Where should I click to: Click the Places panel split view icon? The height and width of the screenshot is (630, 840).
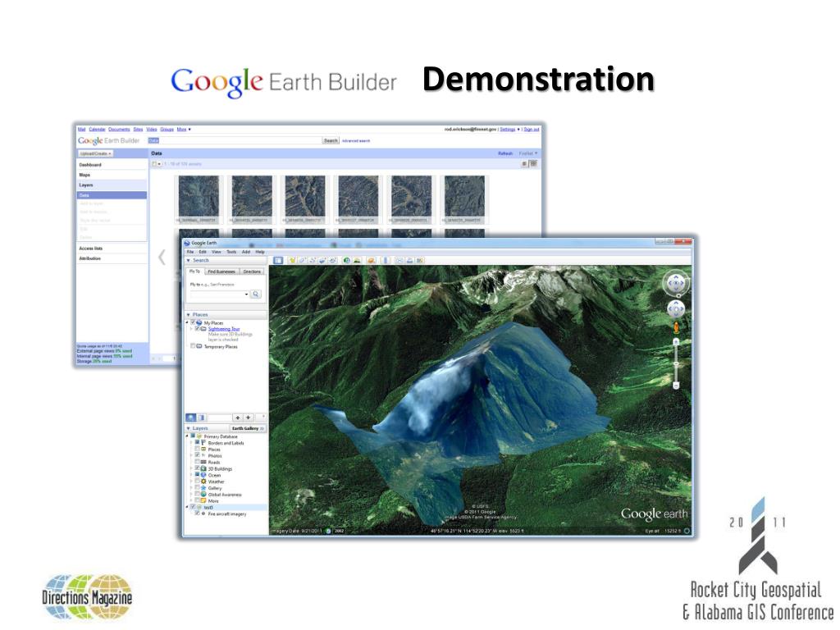(x=202, y=418)
